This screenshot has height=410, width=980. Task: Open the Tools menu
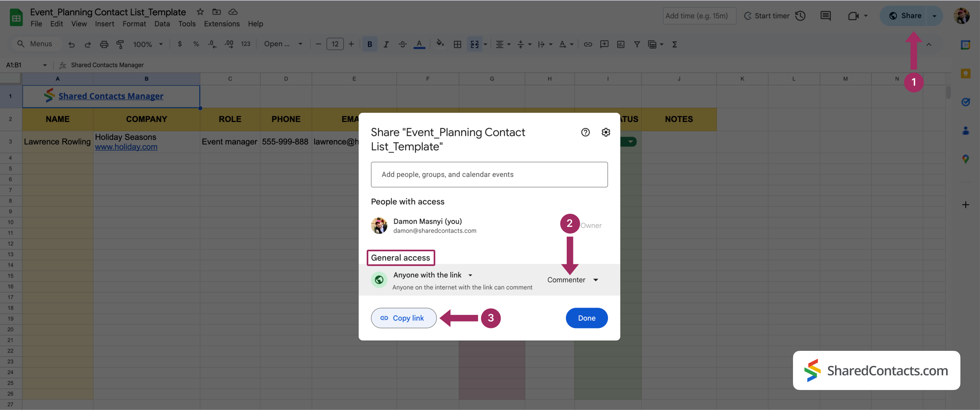187,24
